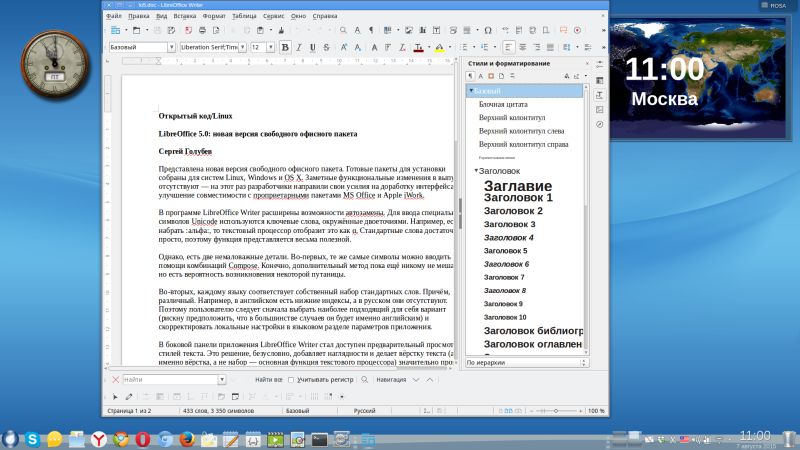This screenshot has height=450, width=800.
Task: Click the font color icon
Action: tap(418, 47)
